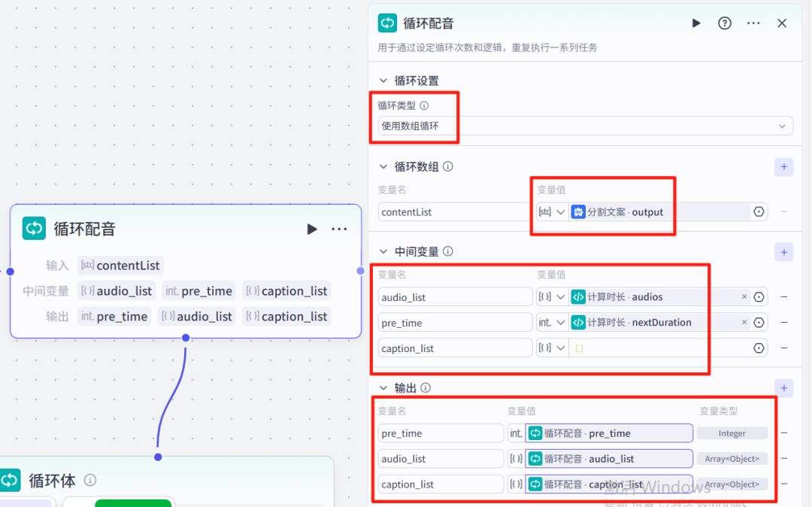Collapse the 中间变量 section
Image resolution: width=812 pixels, height=507 pixels.
click(383, 252)
